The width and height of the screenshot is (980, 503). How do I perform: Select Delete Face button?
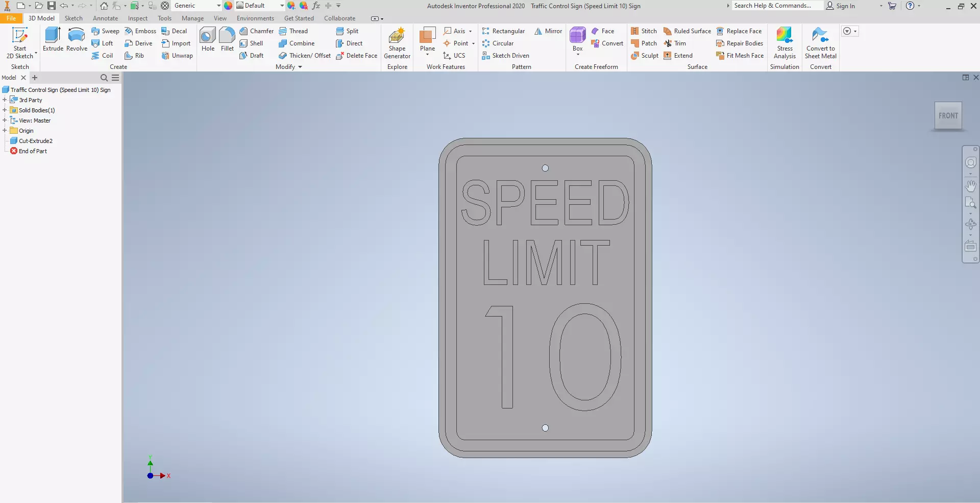357,56
